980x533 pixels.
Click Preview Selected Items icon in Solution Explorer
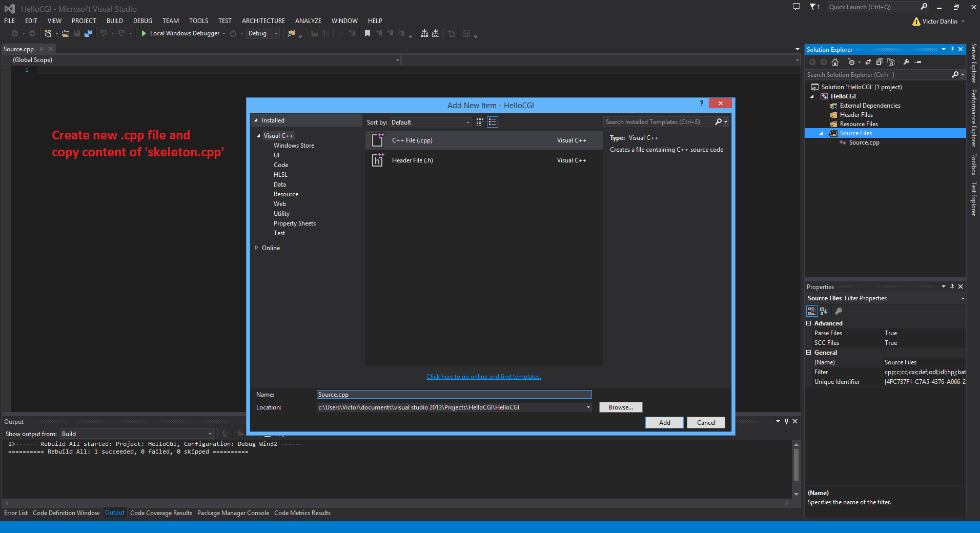tap(918, 62)
